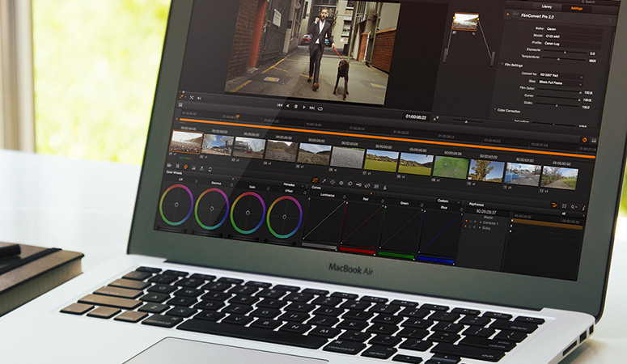Open the Color Match palette icon
Image resolution: width=627 pixels, height=364 pixels.
pyautogui.click(x=177, y=166)
